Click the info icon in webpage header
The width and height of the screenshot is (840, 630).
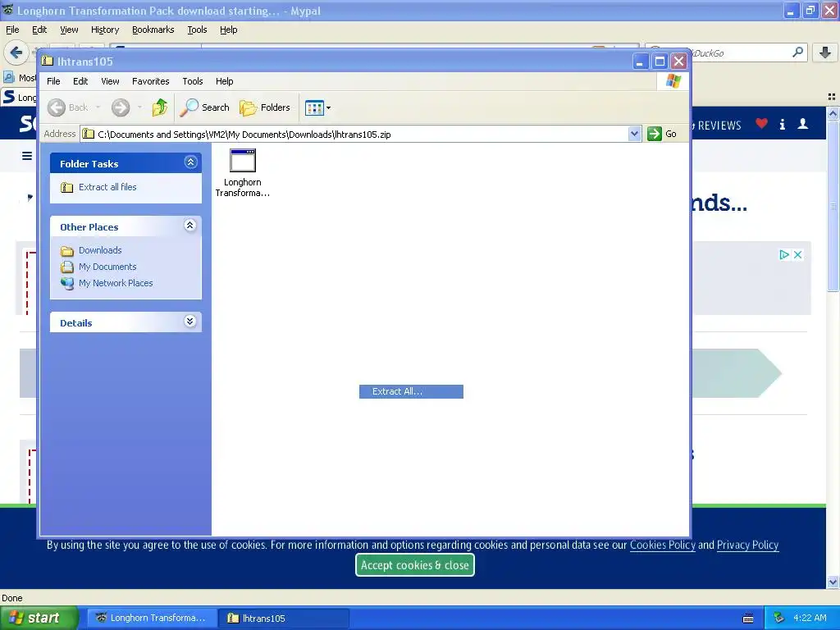tap(783, 125)
